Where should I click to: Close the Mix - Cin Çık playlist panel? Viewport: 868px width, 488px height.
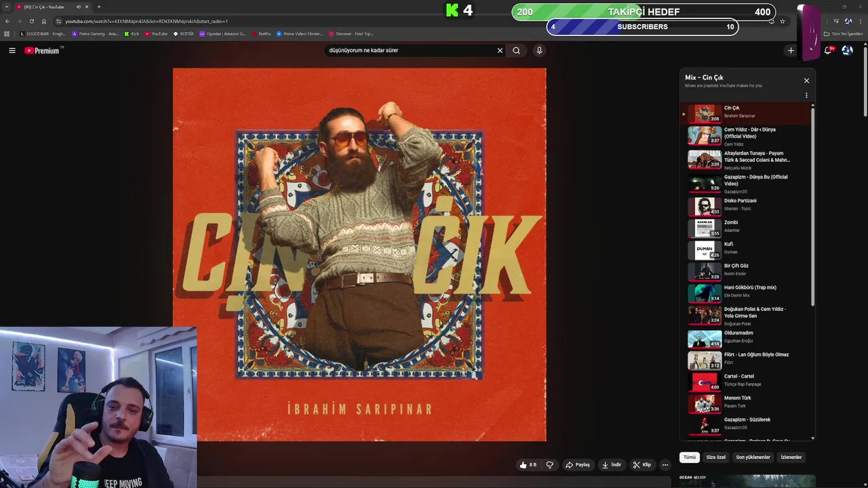(x=806, y=81)
